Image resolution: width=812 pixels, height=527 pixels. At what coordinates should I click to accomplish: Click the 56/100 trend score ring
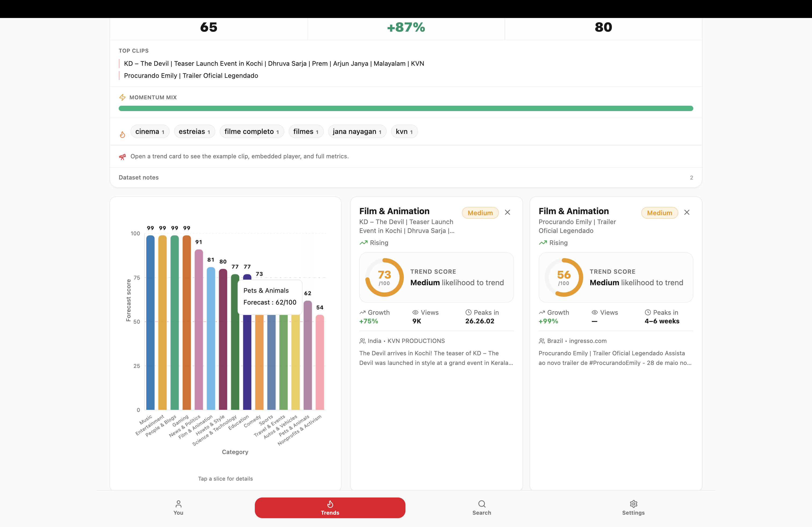pyautogui.click(x=564, y=277)
